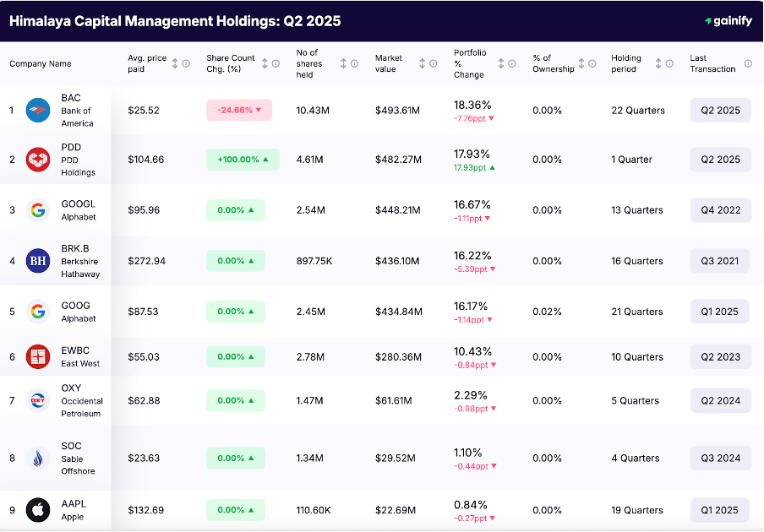Click AAPL's Q1 2025 transaction badge

point(720,510)
